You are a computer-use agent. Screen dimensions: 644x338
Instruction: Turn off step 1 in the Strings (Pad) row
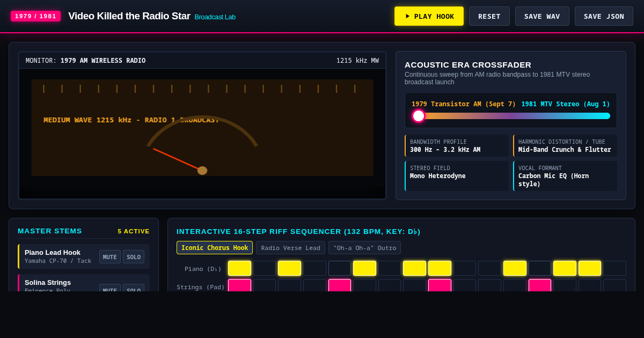pyautogui.click(x=239, y=285)
